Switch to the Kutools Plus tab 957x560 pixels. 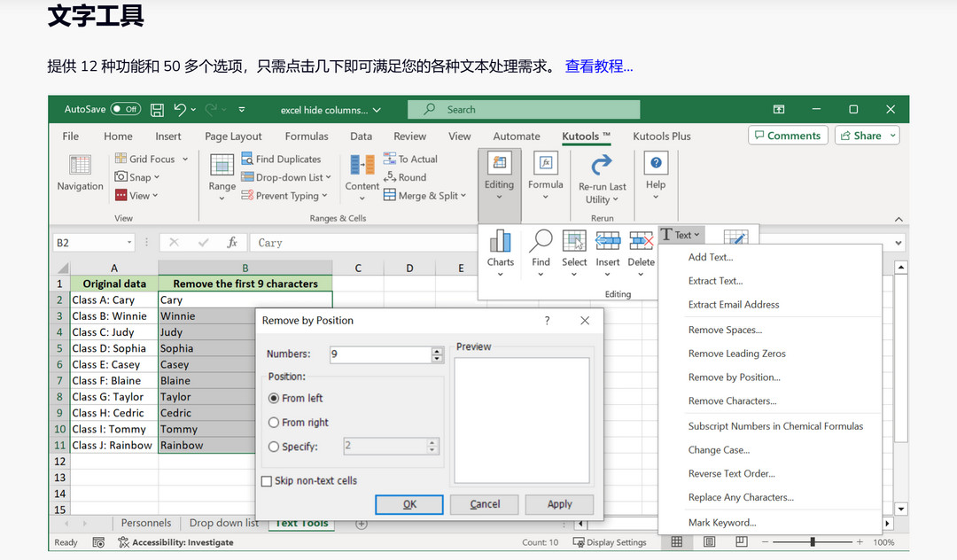pos(661,136)
